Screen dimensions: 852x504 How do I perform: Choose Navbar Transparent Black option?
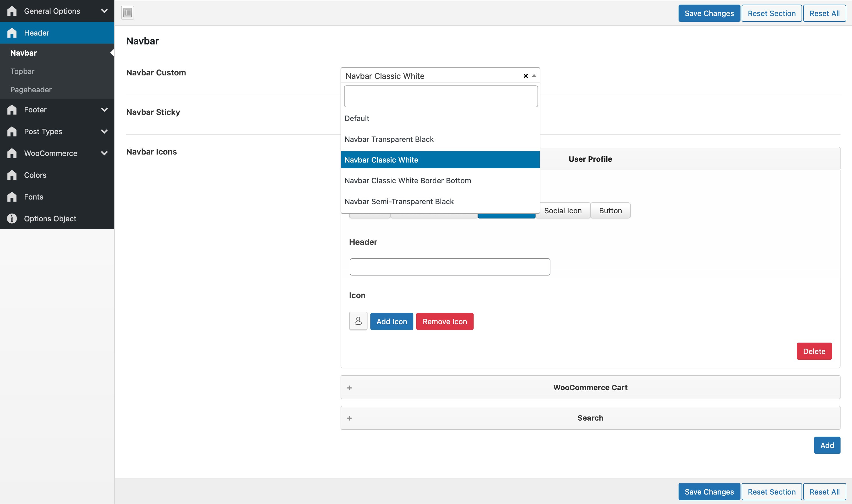click(440, 139)
